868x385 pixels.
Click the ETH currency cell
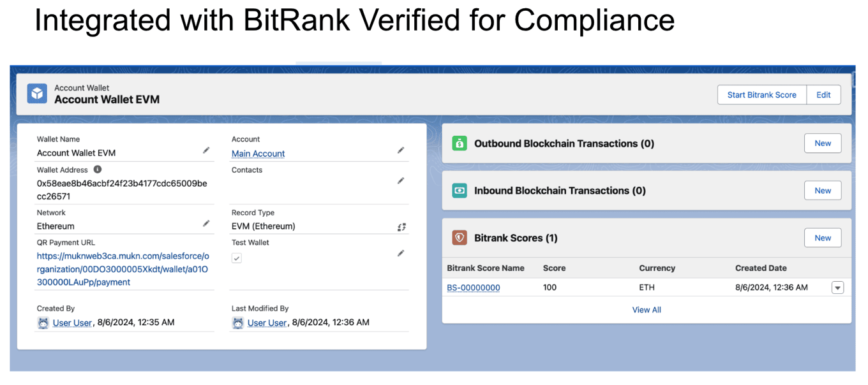point(647,287)
